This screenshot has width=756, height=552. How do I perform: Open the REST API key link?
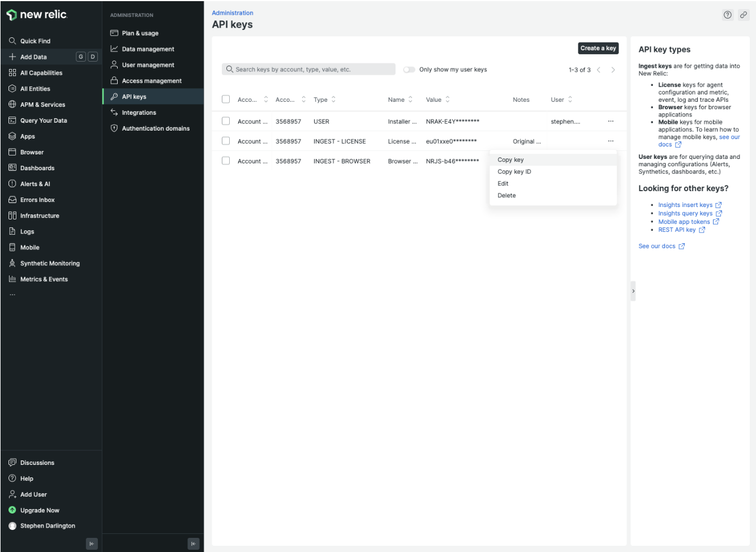[681, 230]
